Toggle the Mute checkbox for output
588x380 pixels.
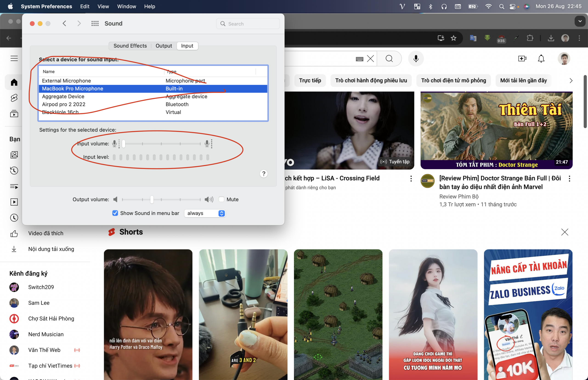pyautogui.click(x=221, y=199)
